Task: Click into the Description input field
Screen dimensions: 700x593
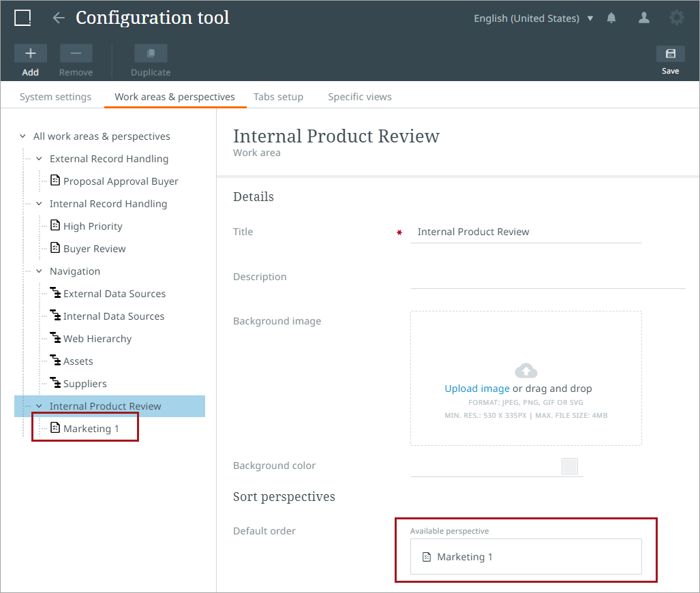Action: (547, 277)
